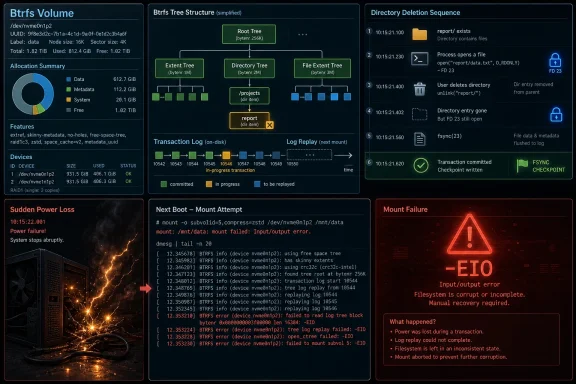Click the orange System legend swatch

click(68, 100)
